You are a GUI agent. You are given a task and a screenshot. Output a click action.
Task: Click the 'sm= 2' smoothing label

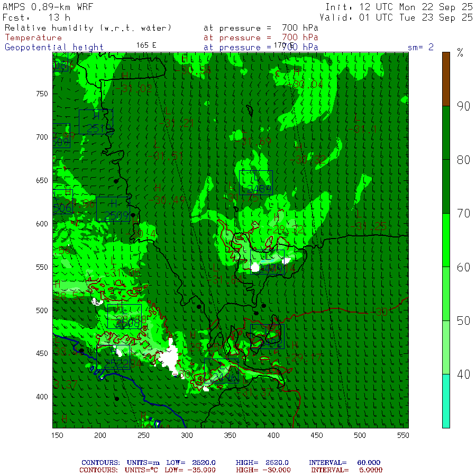(420, 47)
